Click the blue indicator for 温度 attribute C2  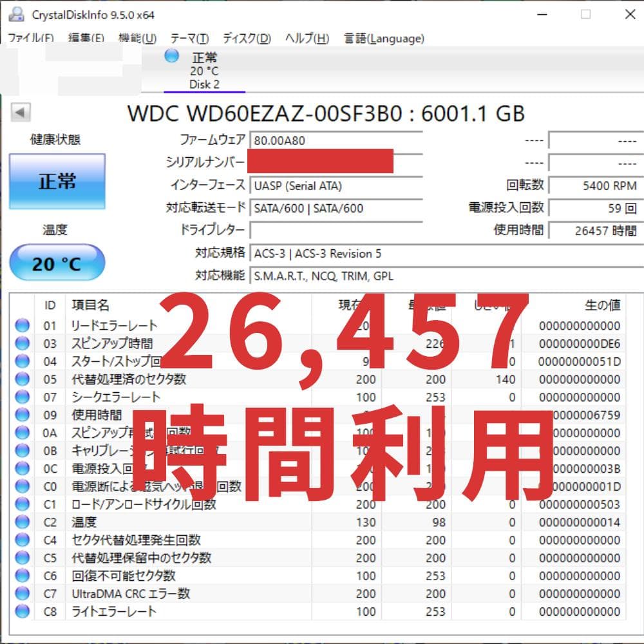[x=22, y=522]
